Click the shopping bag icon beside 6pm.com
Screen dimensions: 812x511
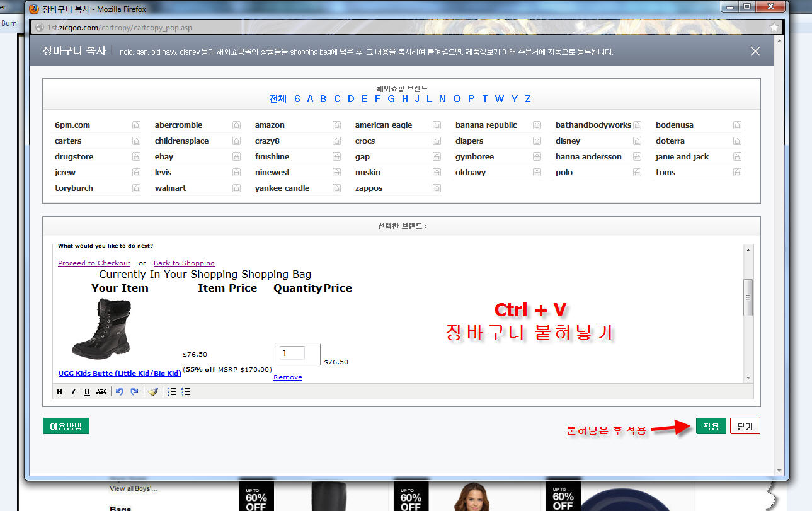(x=136, y=125)
